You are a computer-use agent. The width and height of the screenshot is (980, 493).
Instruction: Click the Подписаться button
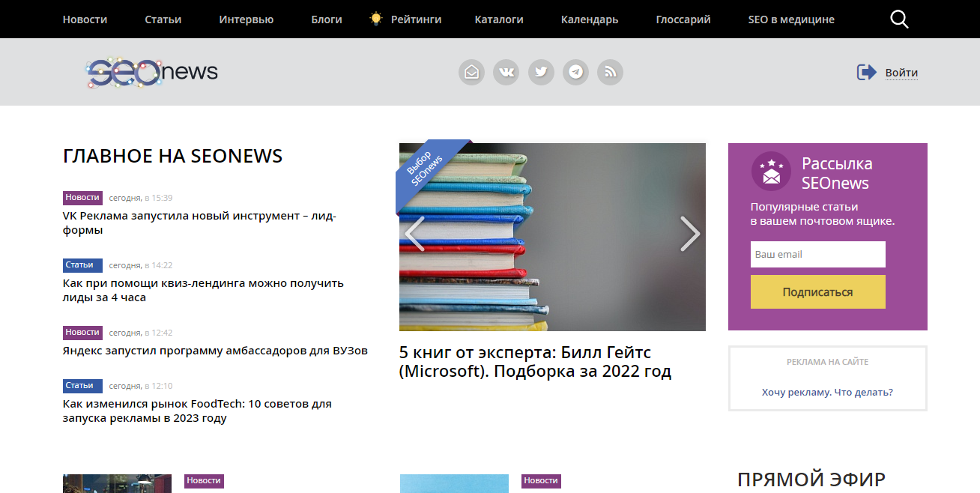818,292
